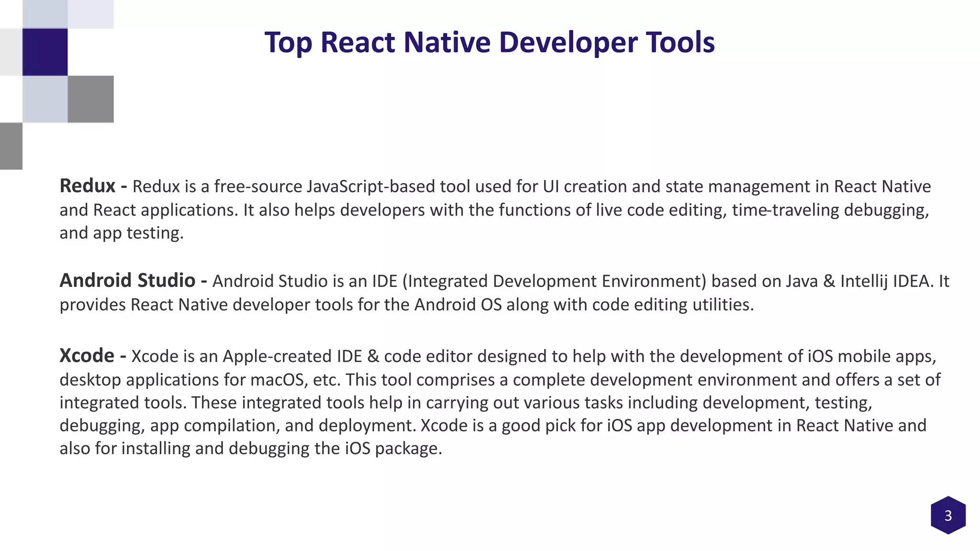The image size is (980, 551).
Task: Click the text "code editing utilities."
Action: point(673,304)
